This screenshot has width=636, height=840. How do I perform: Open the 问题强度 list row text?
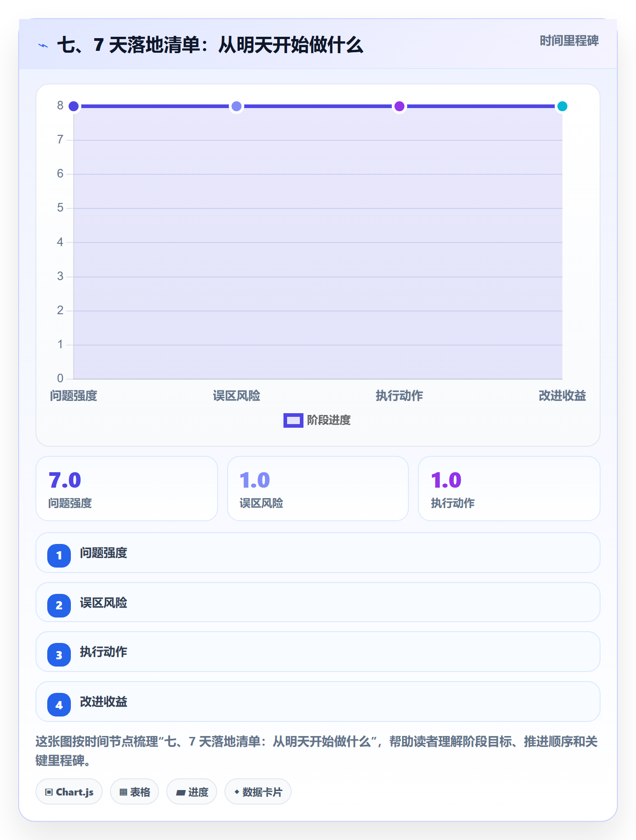tap(104, 553)
